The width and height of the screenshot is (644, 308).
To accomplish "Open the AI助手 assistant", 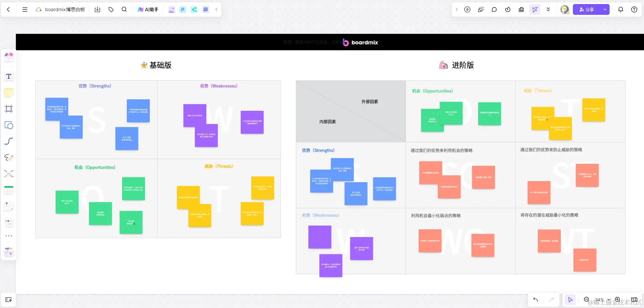I will point(148,9).
